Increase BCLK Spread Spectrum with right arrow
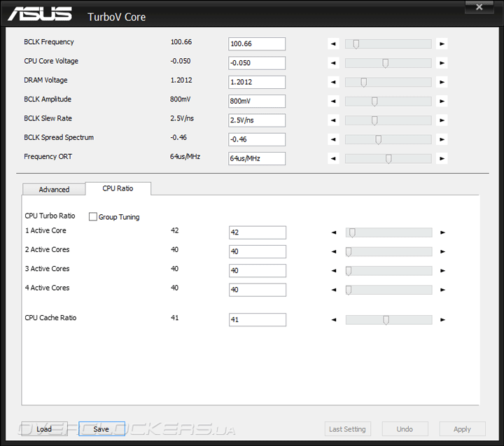The width and height of the screenshot is (504, 446). point(442,139)
